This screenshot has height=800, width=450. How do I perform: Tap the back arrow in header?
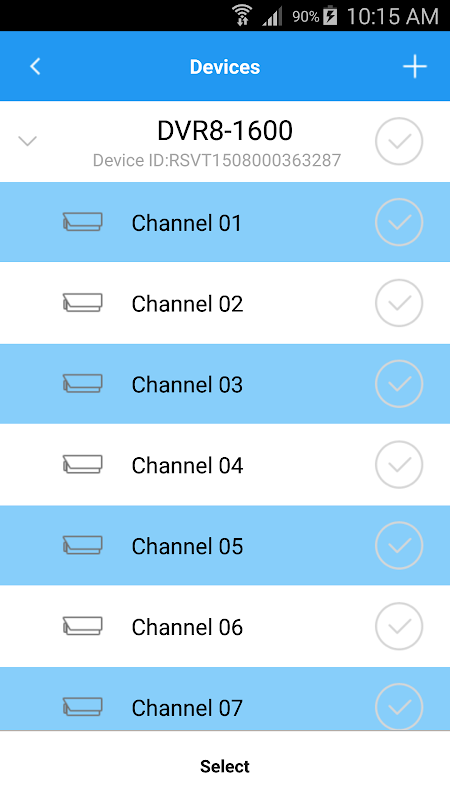tap(35, 67)
